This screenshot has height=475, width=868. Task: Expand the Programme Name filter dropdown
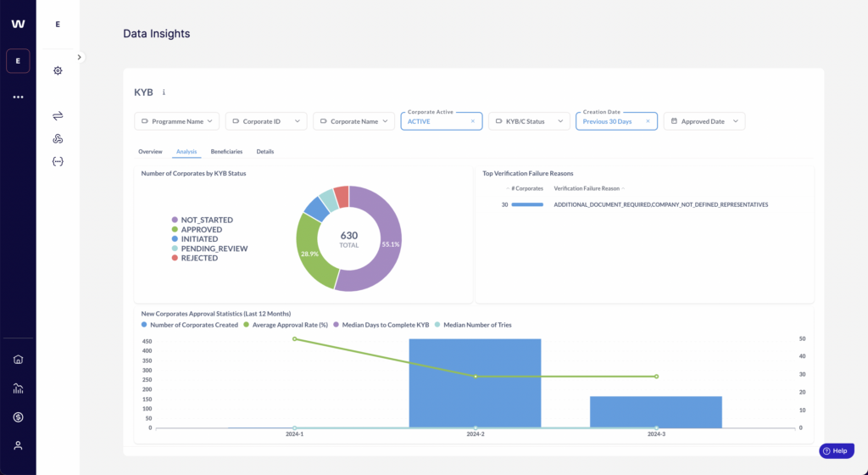click(x=177, y=121)
